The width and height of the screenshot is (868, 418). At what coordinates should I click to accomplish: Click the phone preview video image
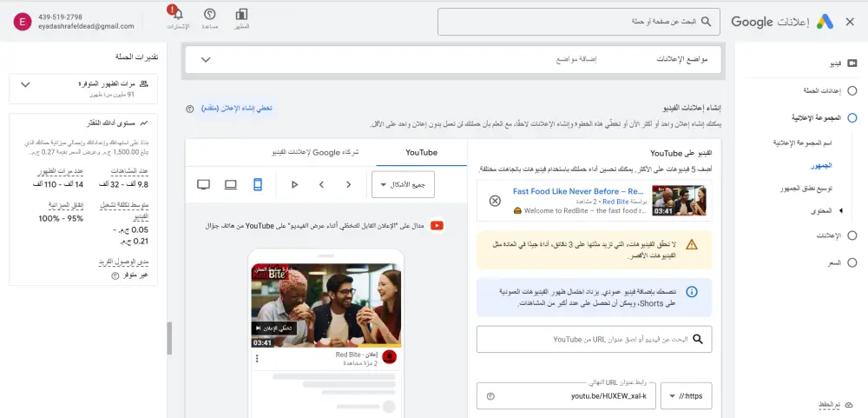pyautogui.click(x=325, y=305)
